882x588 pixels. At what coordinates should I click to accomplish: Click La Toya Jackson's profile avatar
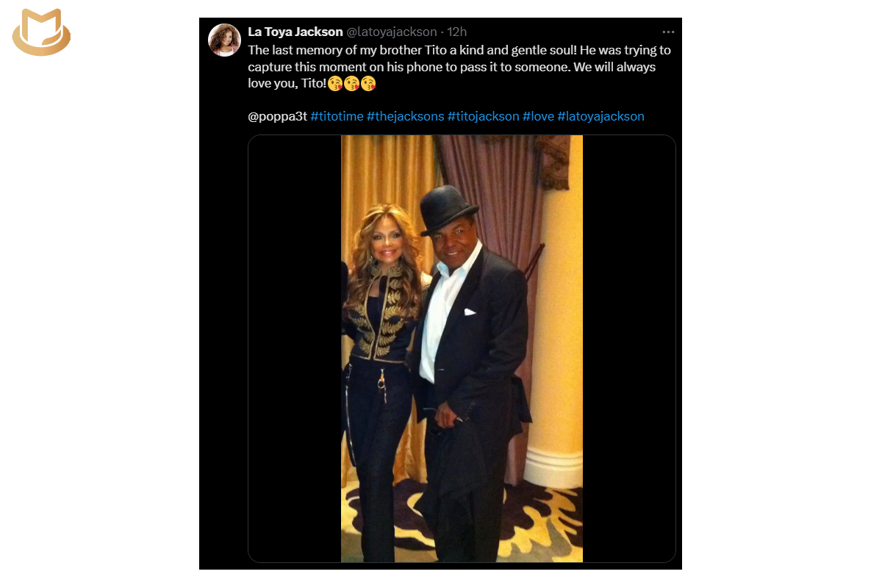pyautogui.click(x=225, y=40)
